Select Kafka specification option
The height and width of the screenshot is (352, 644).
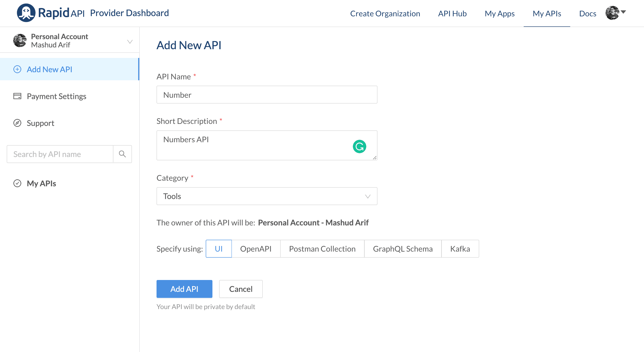click(460, 249)
